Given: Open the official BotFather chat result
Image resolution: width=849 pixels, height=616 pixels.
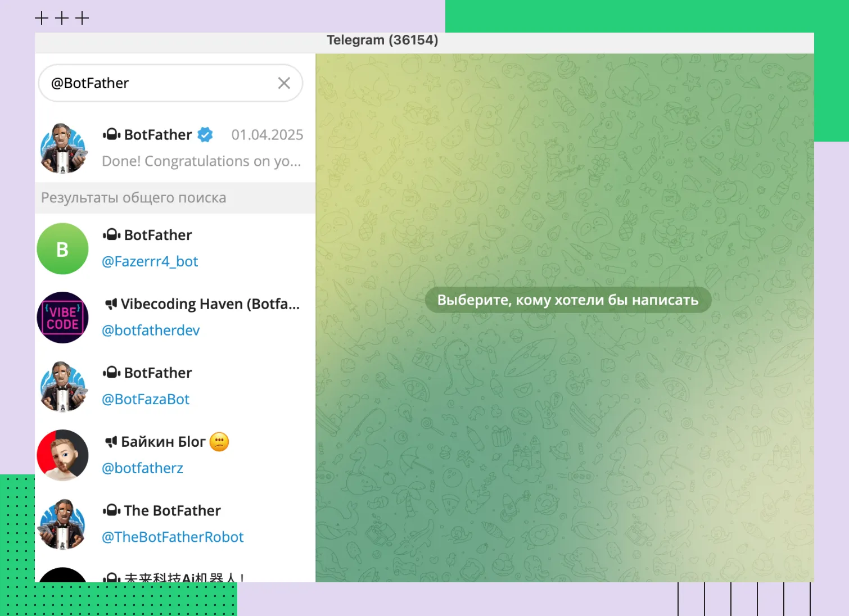Looking at the screenshot, I should tap(169, 146).
